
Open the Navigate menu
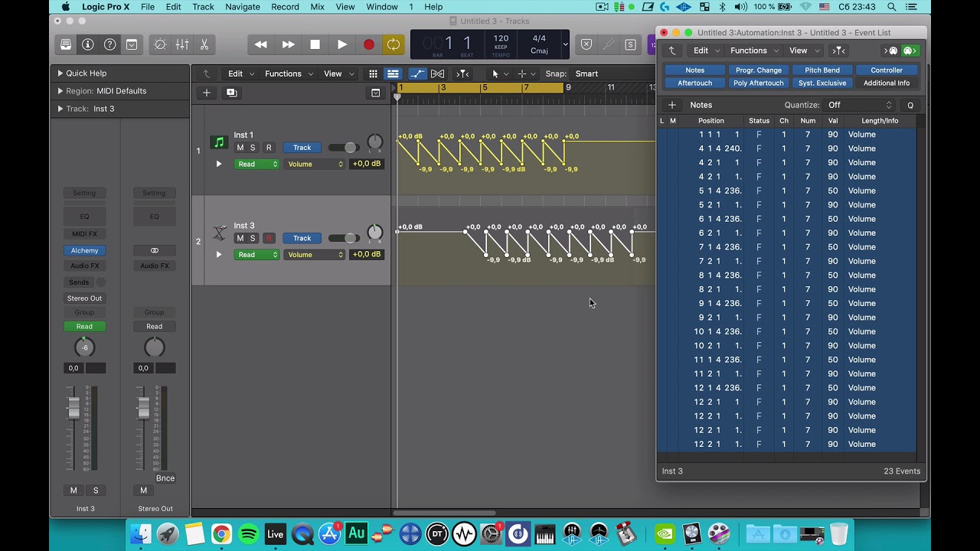click(242, 7)
